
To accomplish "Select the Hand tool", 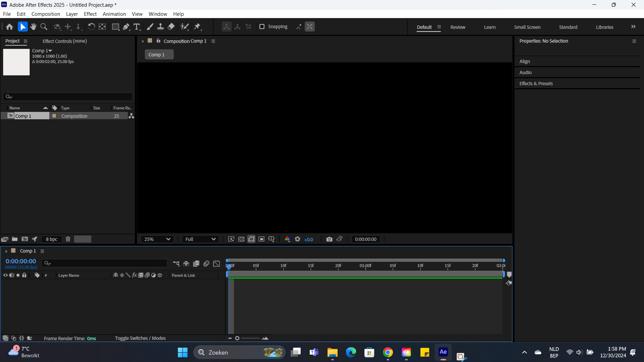I will (x=33, y=27).
